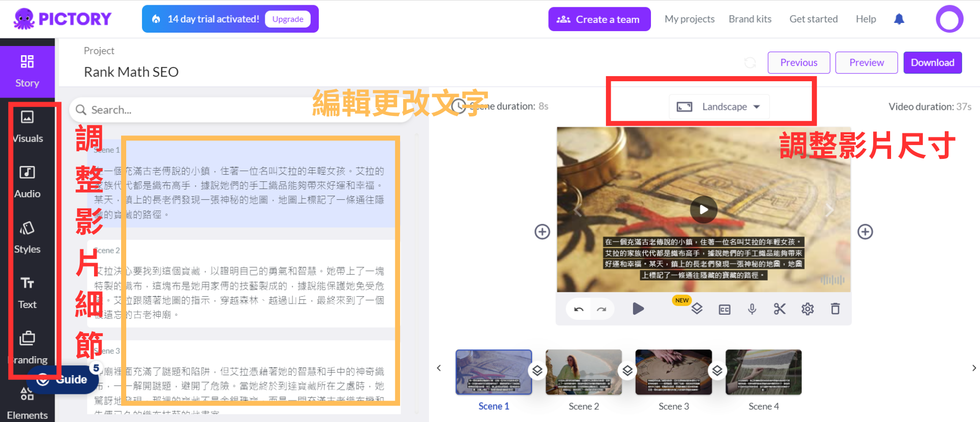
Task: Click the microphone voice-over icon
Action: pyautogui.click(x=752, y=309)
